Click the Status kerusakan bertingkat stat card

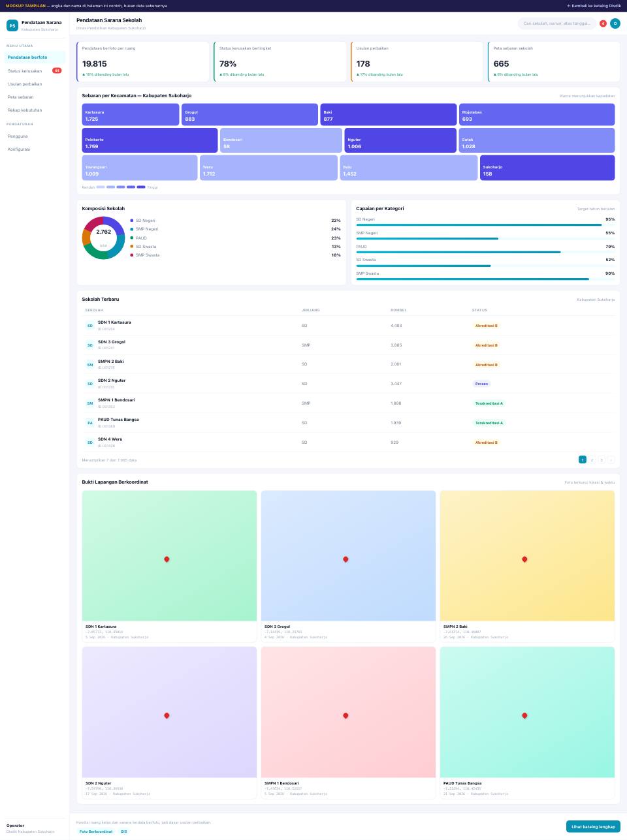[x=280, y=62]
